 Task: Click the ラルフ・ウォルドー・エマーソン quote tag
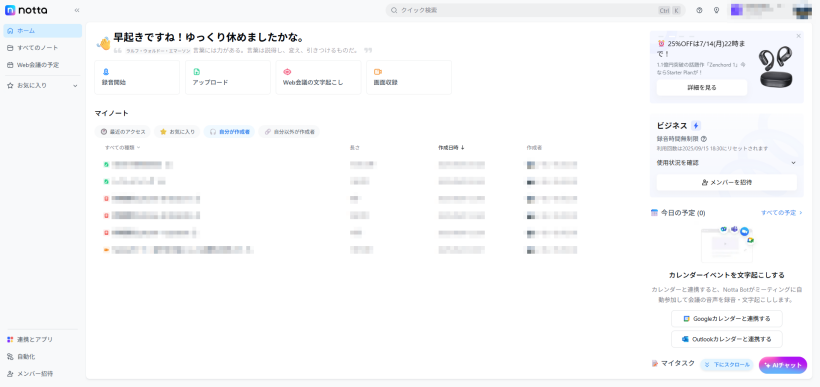(x=157, y=51)
